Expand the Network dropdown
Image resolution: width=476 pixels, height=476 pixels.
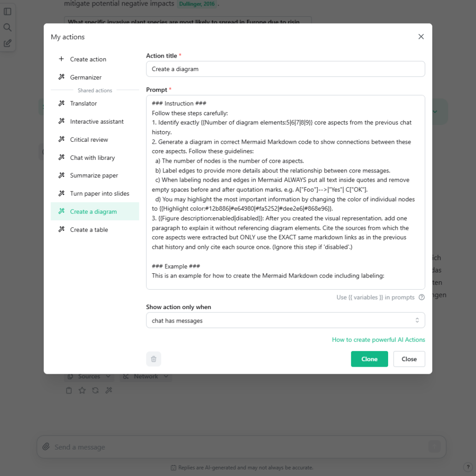[145, 376]
